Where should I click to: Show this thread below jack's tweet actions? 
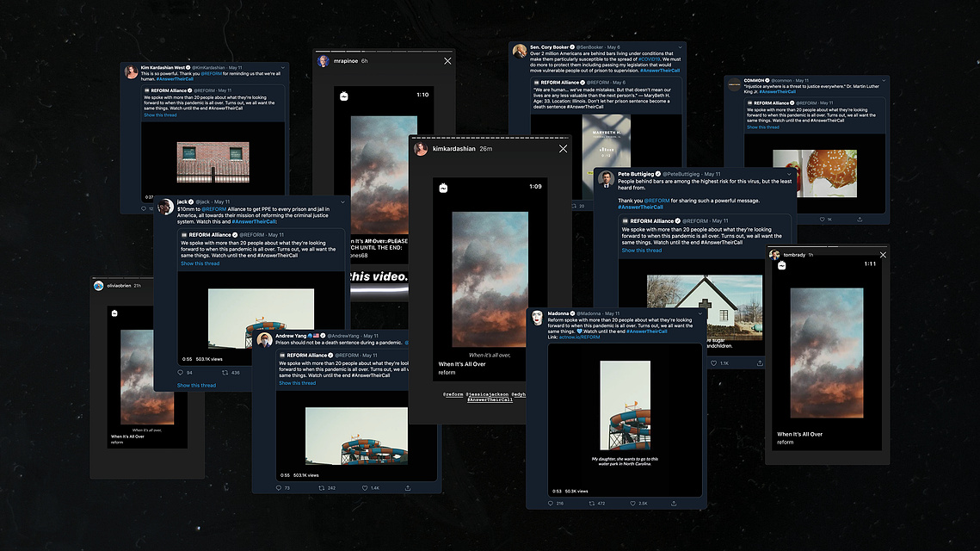coord(196,385)
